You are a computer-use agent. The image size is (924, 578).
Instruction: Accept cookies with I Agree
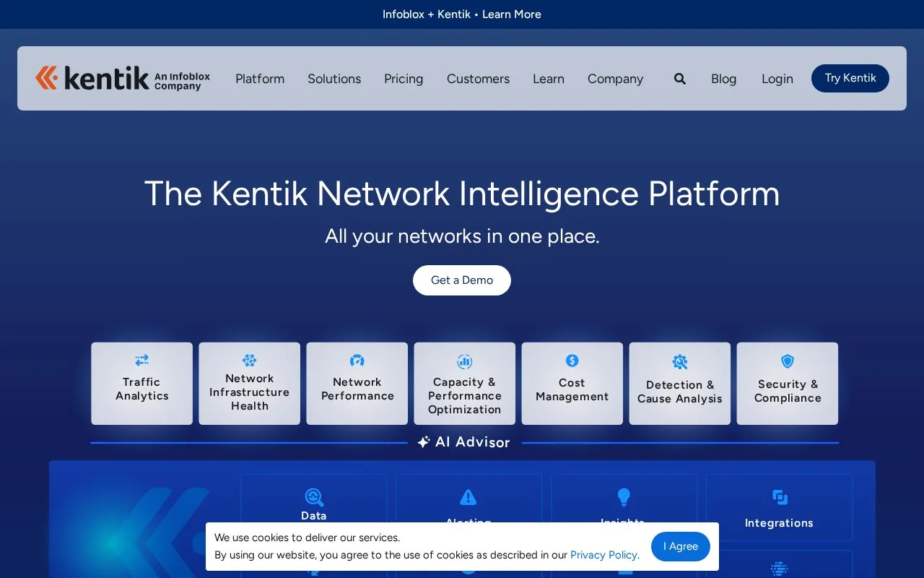tap(681, 546)
